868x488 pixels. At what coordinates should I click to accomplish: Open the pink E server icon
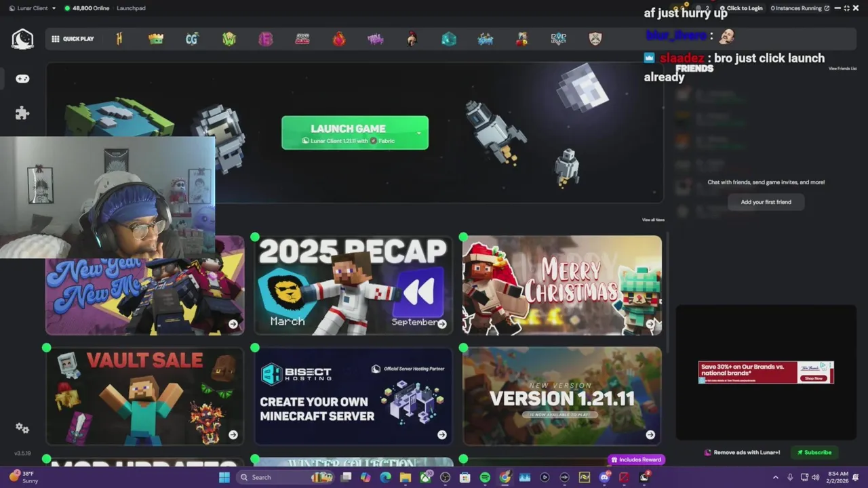pyautogui.click(x=265, y=39)
